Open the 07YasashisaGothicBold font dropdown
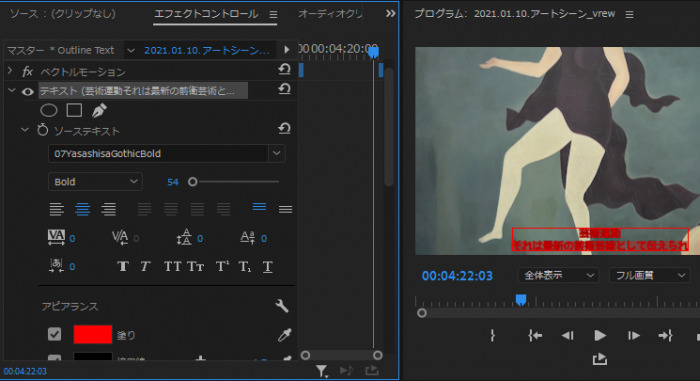 [276, 154]
